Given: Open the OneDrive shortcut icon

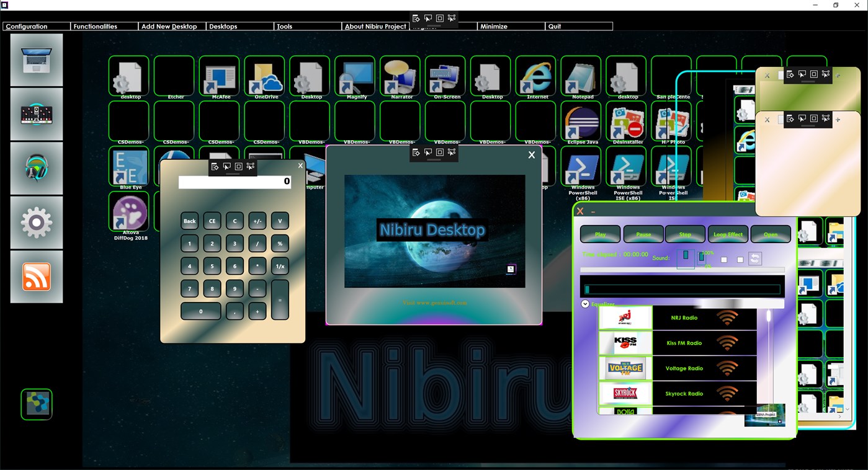Looking at the screenshot, I should coord(264,75).
